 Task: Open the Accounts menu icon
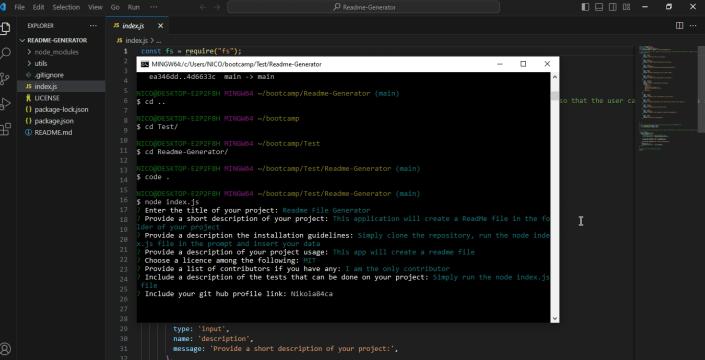(5, 349)
